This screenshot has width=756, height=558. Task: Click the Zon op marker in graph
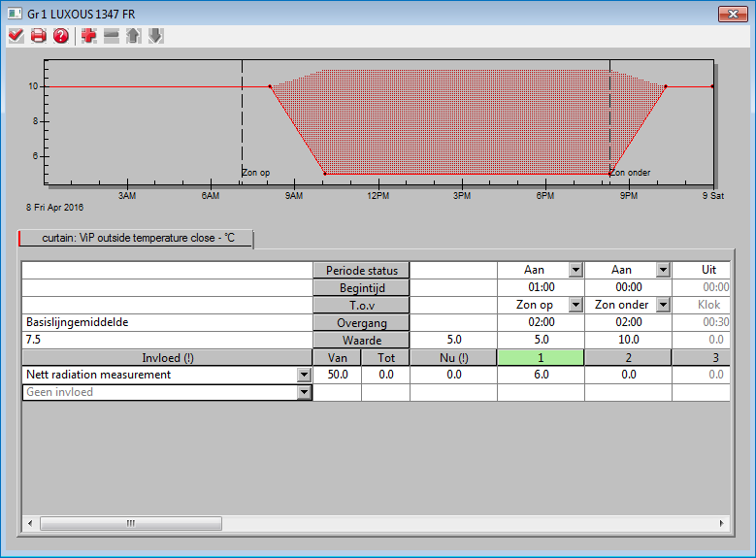point(256,173)
